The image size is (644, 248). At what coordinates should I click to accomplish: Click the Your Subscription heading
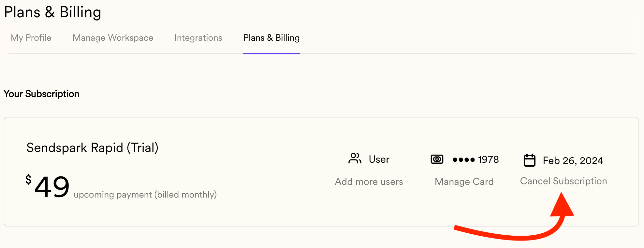(41, 94)
